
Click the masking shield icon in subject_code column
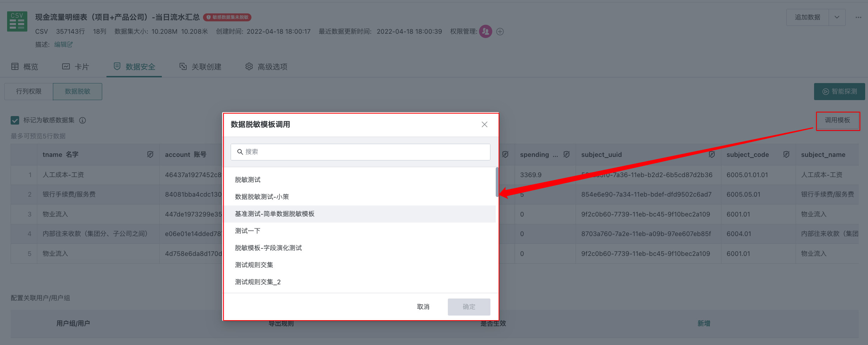(x=786, y=154)
